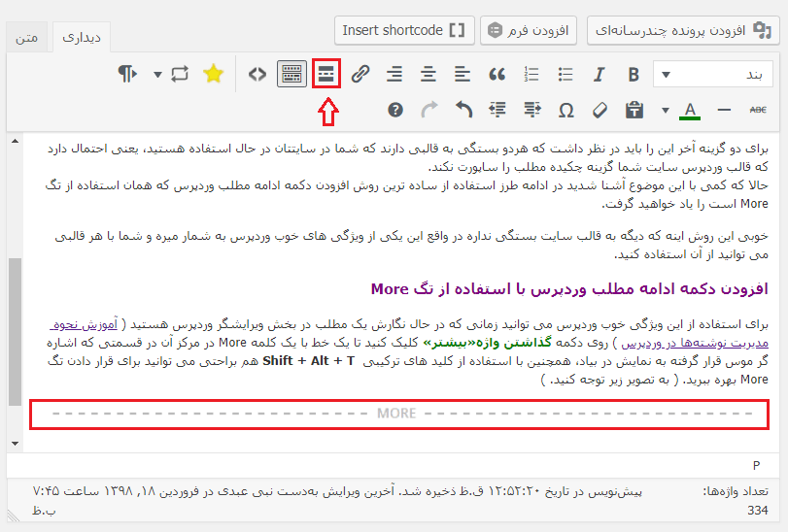Click the vertical scrollbar thumb
This screenshot has height=532, width=788.
(x=16, y=331)
